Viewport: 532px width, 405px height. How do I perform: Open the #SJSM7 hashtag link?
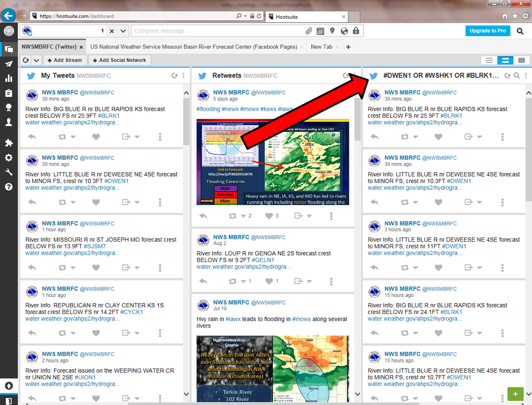[x=95, y=246]
